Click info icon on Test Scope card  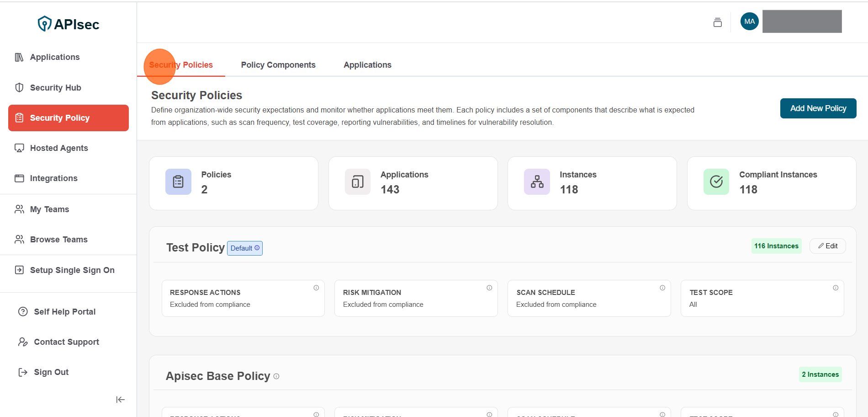click(x=836, y=288)
